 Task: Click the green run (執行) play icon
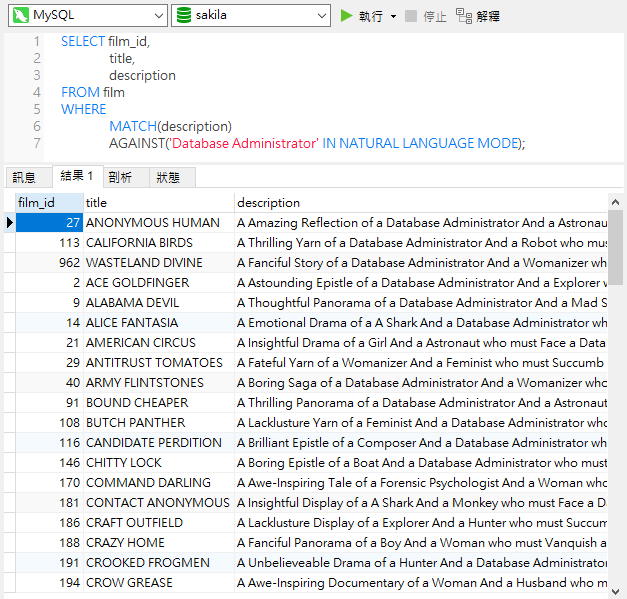tap(347, 16)
